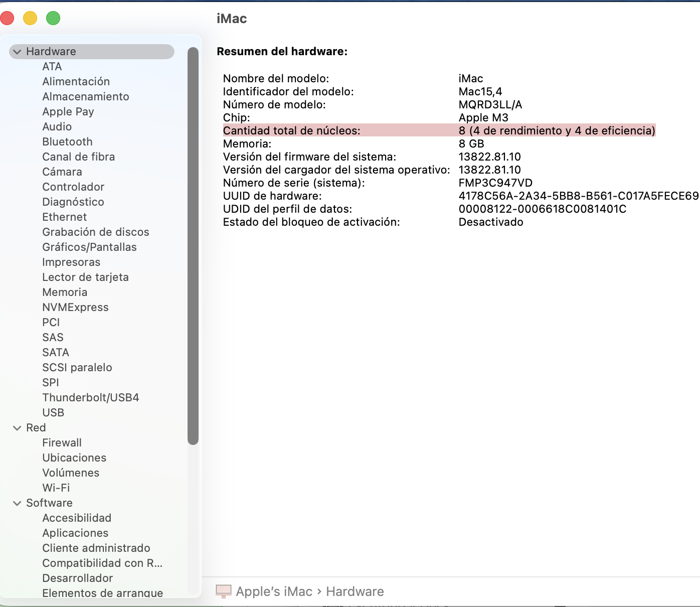Click Hardware in the bottom path bar
This screenshot has height=607, width=700.
pos(355,591)
